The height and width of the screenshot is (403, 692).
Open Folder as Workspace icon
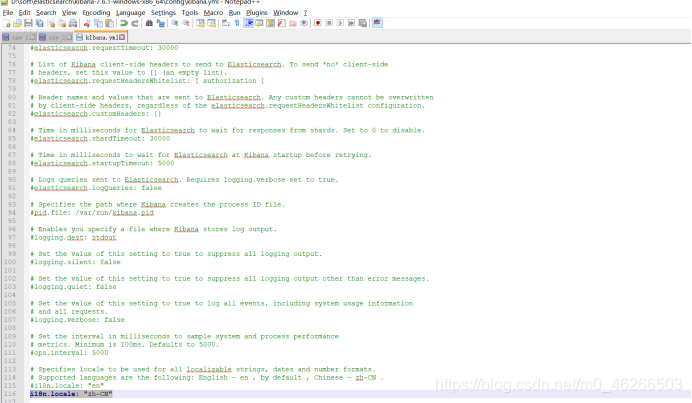[293, 23]
